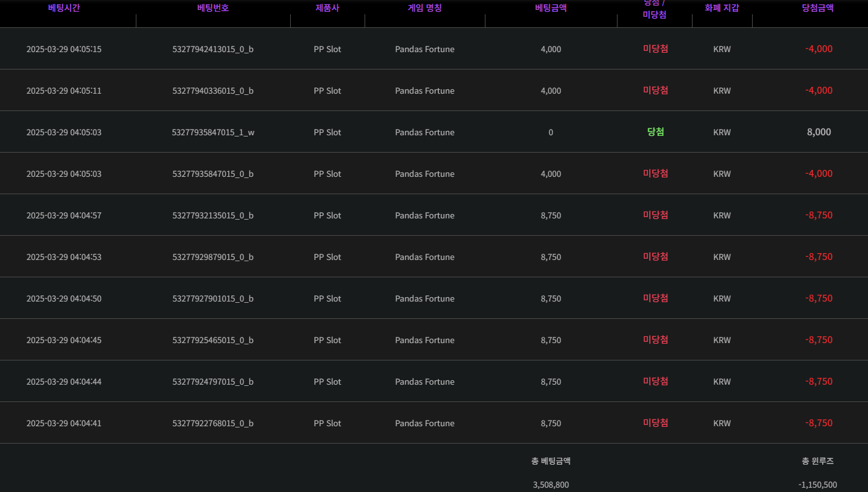Select bet number 53277927901015_0_b
This screenshot has width=868, height=492.
coord(213,298)
